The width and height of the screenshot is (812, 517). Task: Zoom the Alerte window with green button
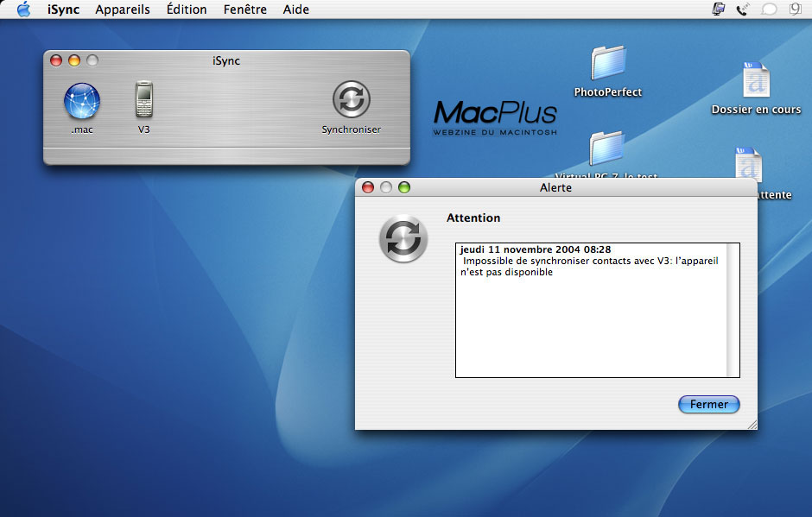[x=404, y=187]
